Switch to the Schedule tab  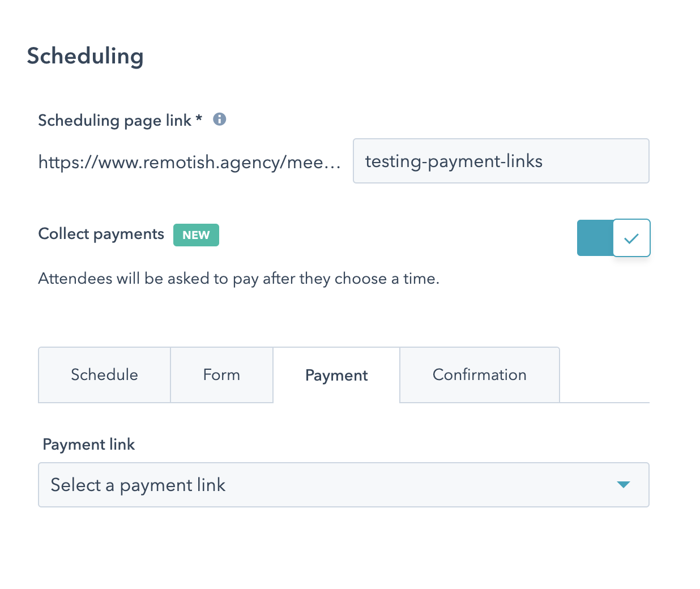104,375
